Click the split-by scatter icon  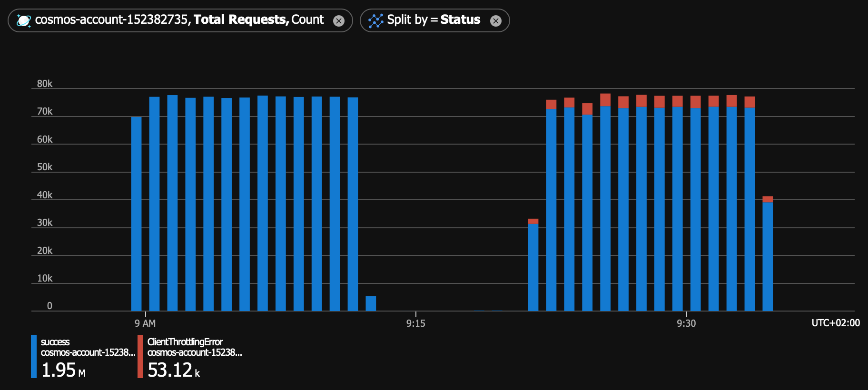(x=375, y=20)
